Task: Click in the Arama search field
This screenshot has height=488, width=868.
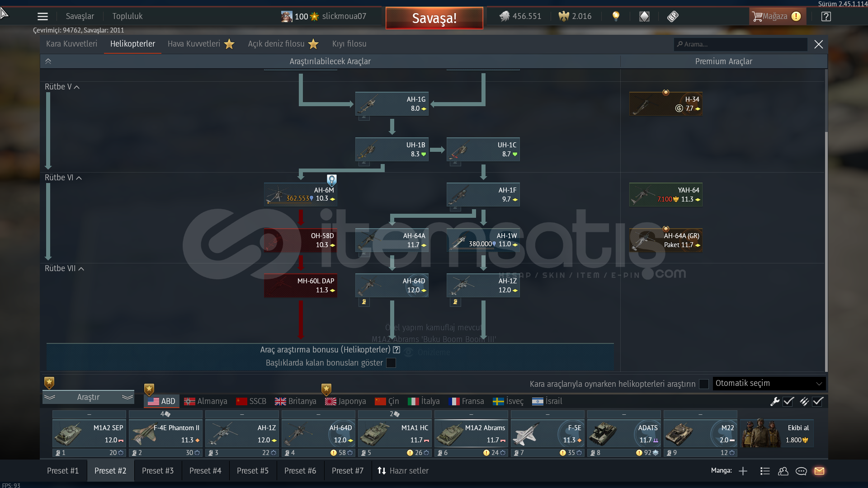Action: click(x=741, y=44)
